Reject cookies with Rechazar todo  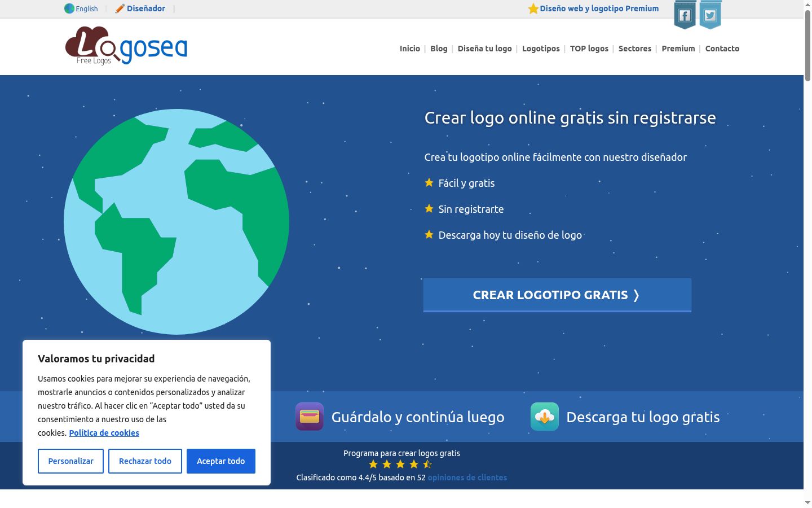pos(145,461)
